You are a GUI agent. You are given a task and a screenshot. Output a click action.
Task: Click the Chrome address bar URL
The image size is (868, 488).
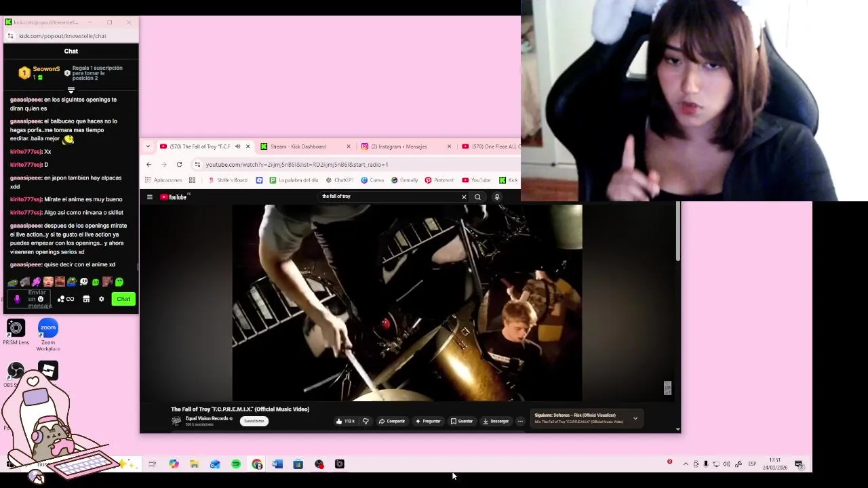(297, 165)
